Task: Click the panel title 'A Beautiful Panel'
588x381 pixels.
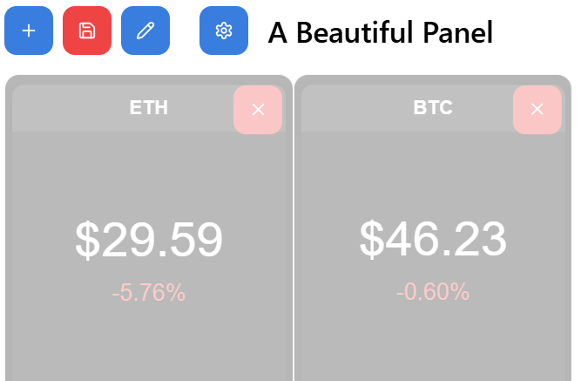Action: (x=381, y=33)
